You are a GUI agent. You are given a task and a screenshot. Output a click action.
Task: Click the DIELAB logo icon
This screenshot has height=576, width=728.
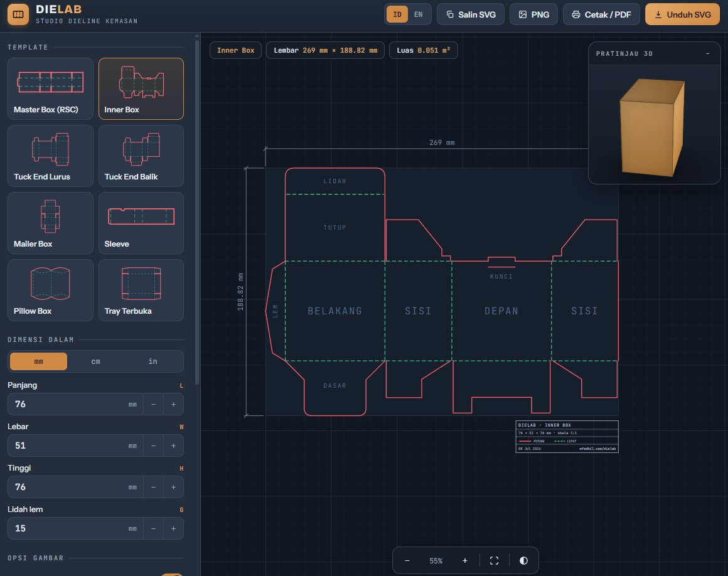18,14
